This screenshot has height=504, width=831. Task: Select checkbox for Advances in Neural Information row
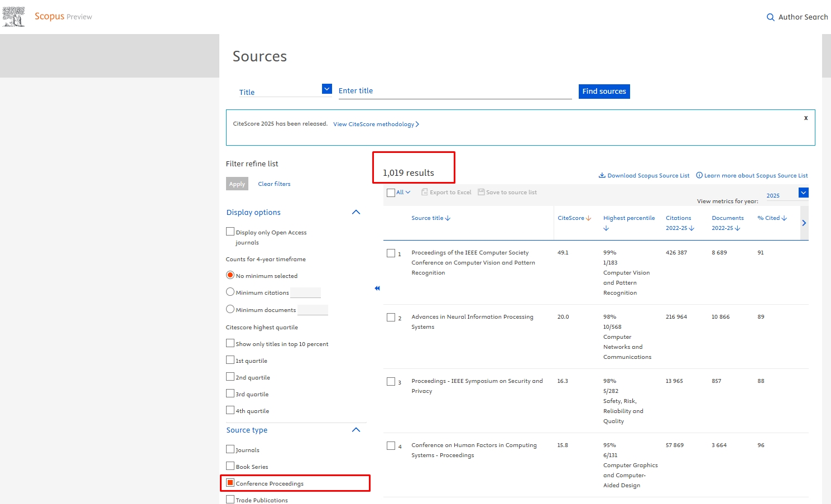point(391,317)
